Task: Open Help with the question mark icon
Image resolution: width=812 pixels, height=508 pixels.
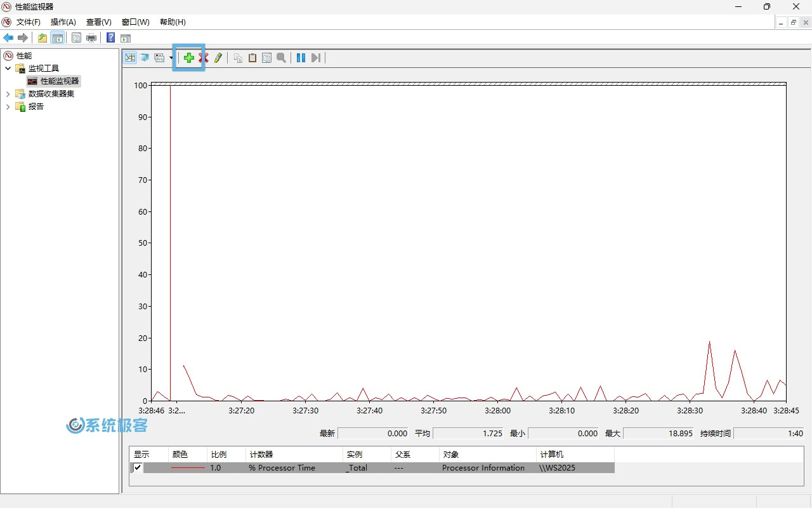Action: (x=110, y=38)
